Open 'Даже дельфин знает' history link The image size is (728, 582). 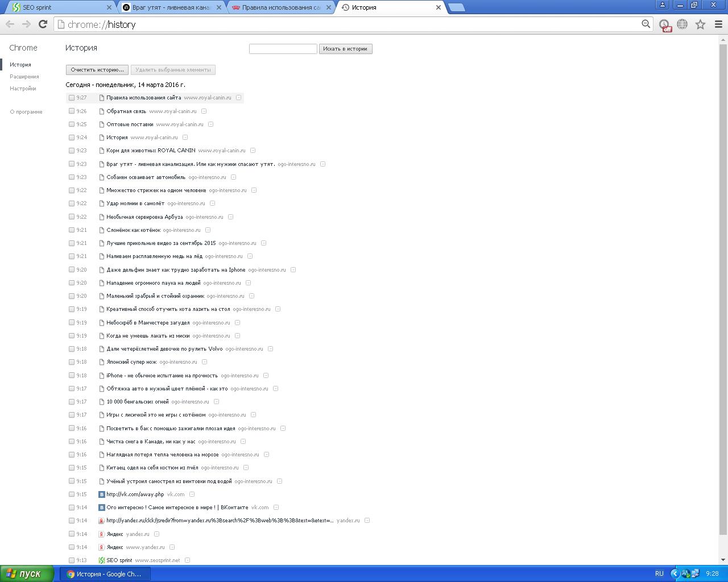[176, 270]
